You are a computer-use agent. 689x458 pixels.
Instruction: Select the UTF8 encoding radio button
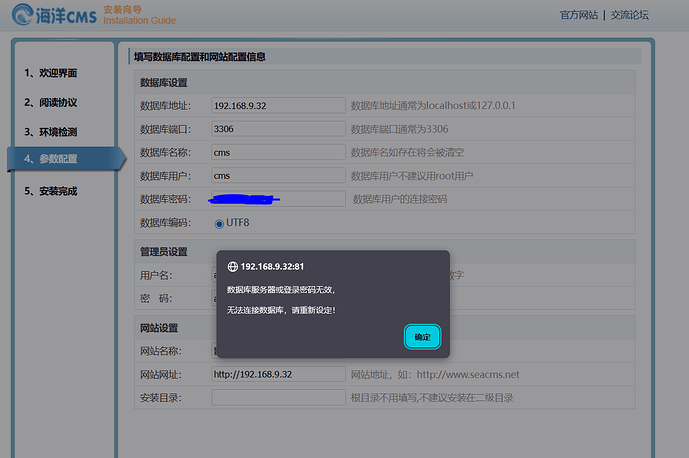click(x=219, y=223)
